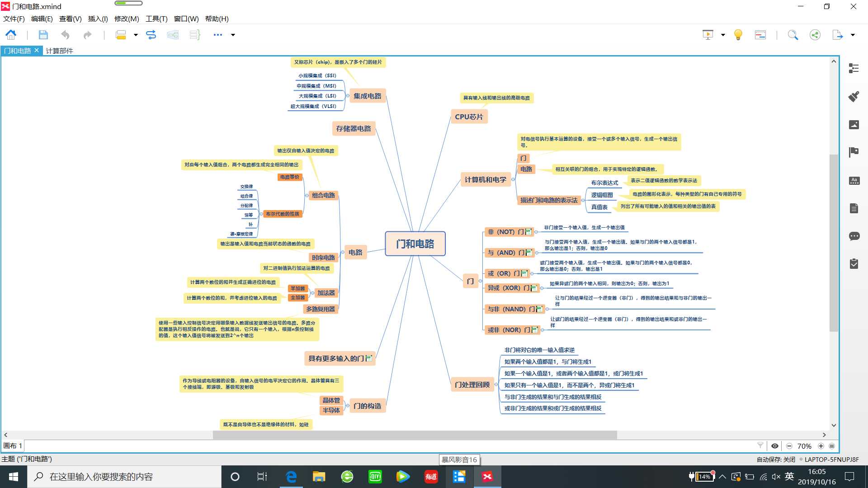The image size is (868, 488).
Task: Click the 70% zoom level value
Action: (x=804, y=446)
